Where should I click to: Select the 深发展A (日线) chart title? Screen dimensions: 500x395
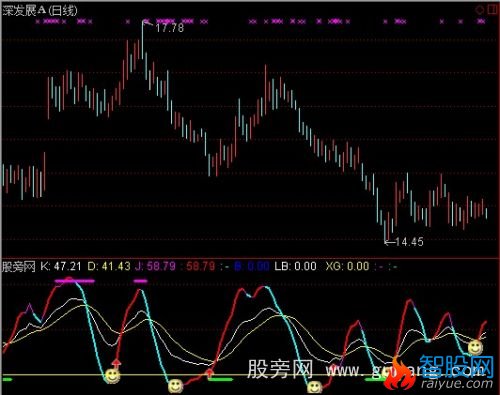click(40, 11)
